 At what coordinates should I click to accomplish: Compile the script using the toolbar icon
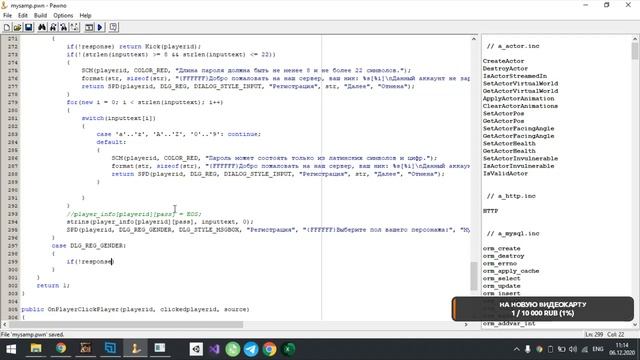click(89, 27)
